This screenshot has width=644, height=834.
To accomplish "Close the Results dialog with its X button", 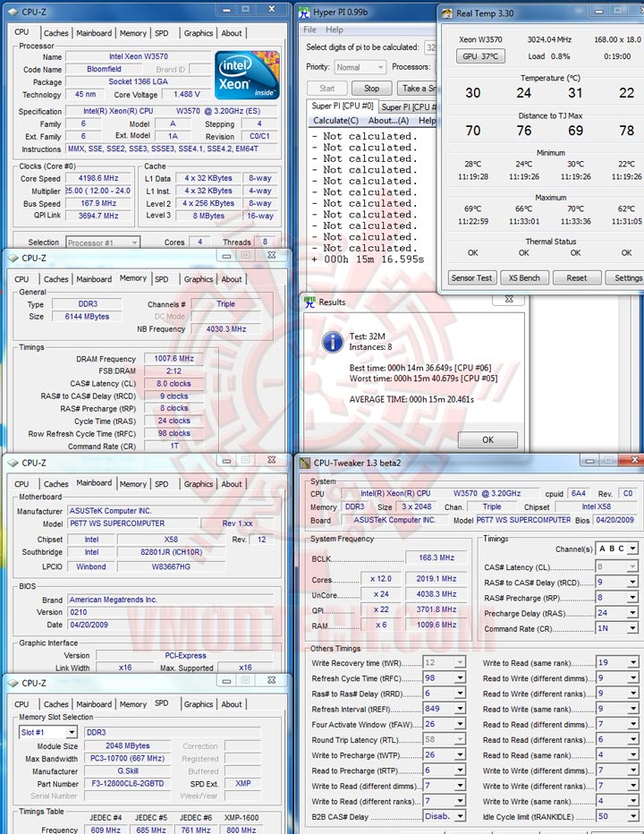I will [509, 299].
